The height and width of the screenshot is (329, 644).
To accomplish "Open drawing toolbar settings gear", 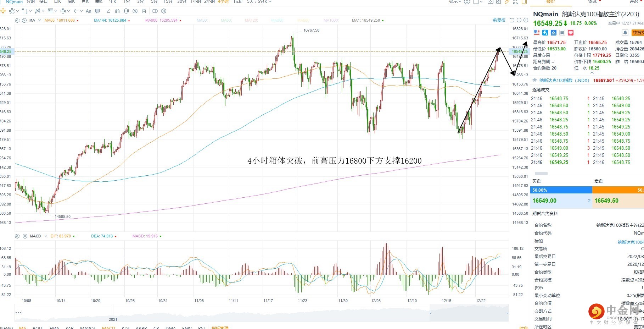I will click(164, 11).
